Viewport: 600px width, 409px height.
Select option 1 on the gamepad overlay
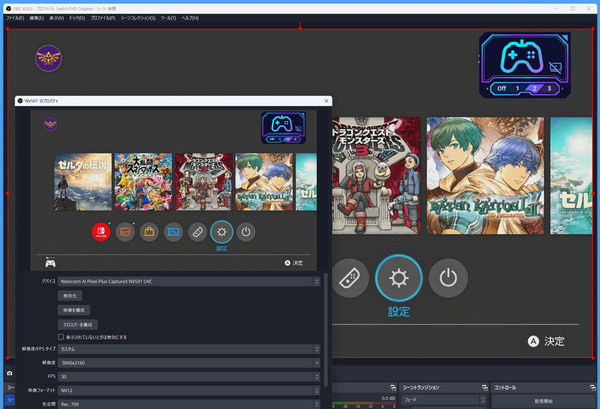point(518,88)
